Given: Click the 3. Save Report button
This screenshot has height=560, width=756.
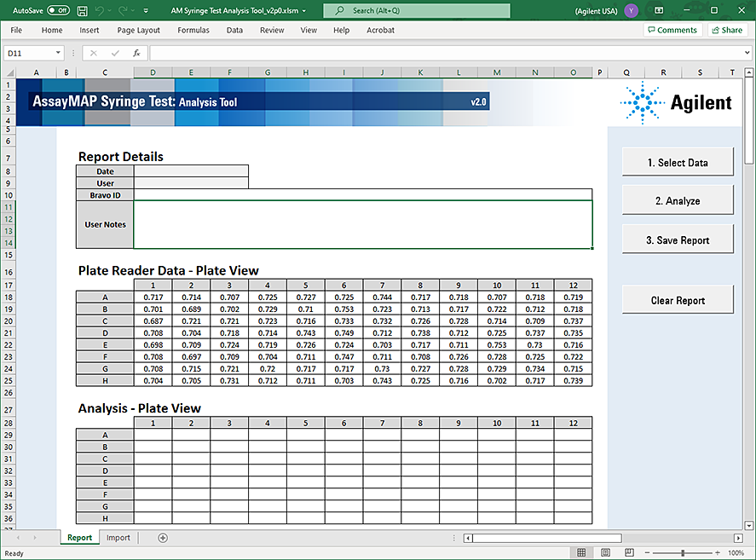Looking at the screenshot, I should 678,240.
